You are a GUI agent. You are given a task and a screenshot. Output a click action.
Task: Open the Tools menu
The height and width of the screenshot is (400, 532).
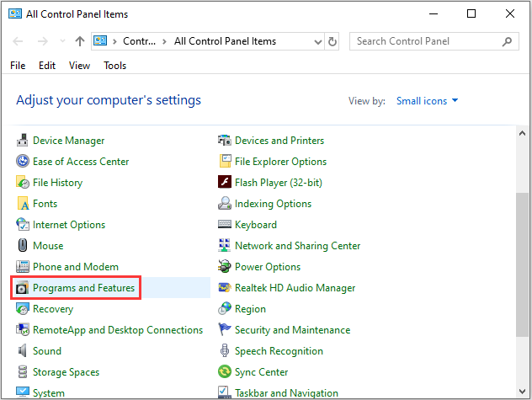click(x=115, y=65)
